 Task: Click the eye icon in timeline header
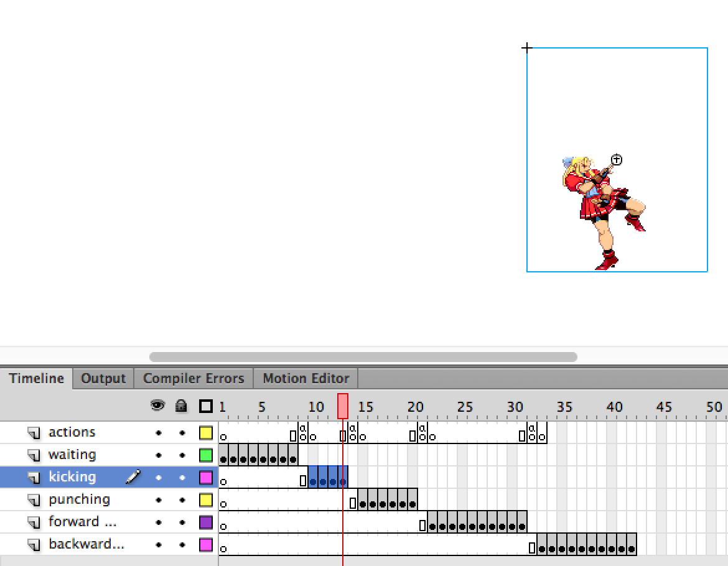point(158,406)
